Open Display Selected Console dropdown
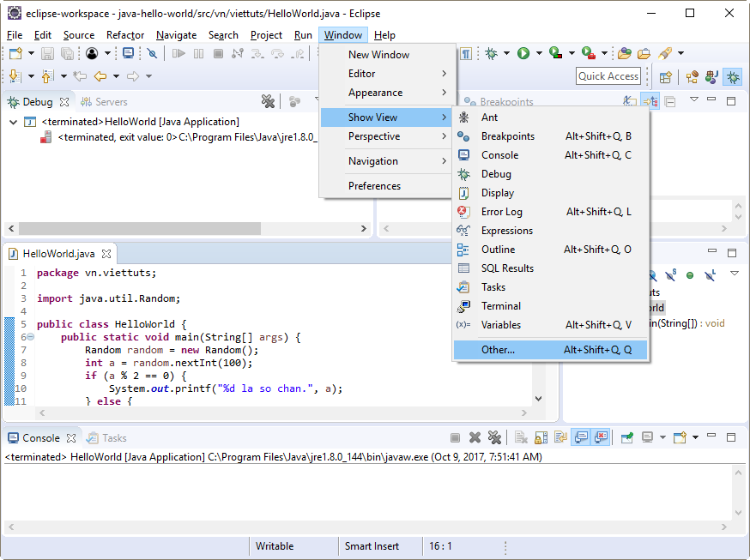The image size is (750, 560). click(663, 437)
